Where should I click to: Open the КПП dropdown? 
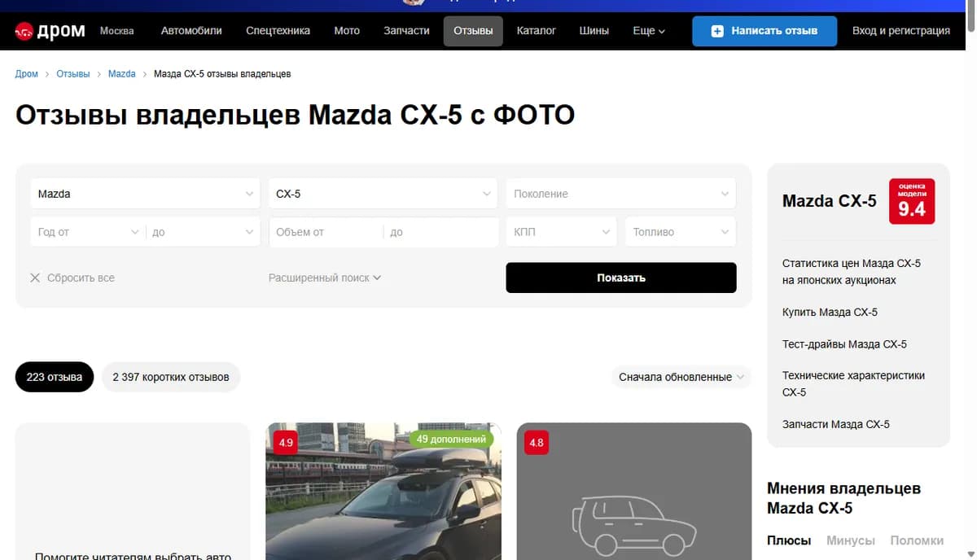click(562, 232)
